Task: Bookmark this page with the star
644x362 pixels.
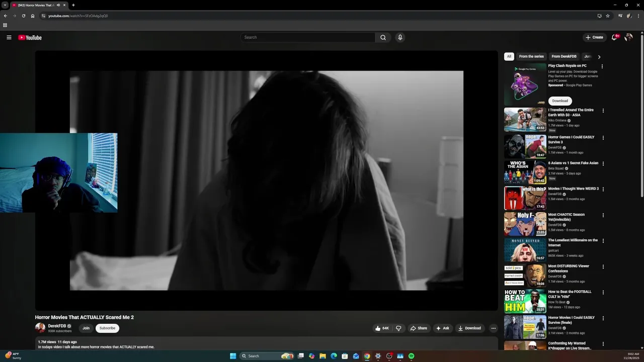Action: pyautogui.click(x=608, y=16)
